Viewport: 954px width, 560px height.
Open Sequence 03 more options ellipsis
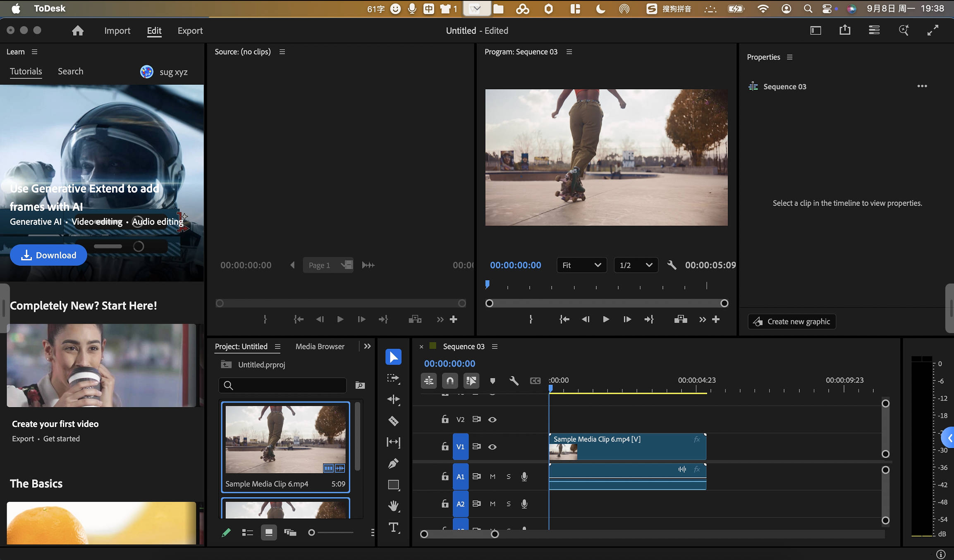922,86
